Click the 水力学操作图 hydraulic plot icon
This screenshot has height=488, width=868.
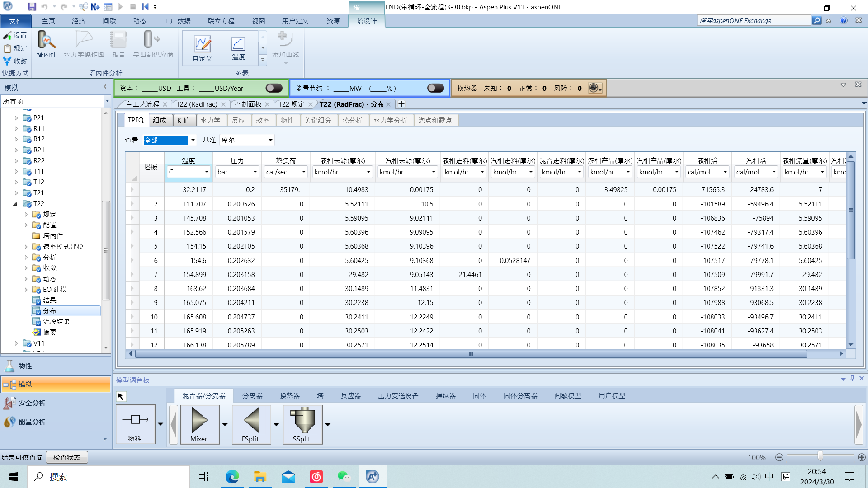coord(84,44)
